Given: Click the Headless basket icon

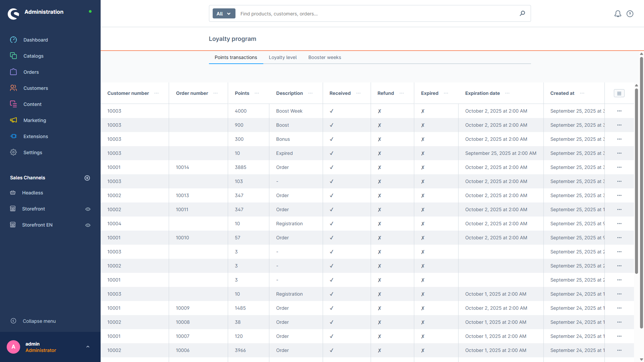Looking at the screenshot, I should click(x=13, y=193).
